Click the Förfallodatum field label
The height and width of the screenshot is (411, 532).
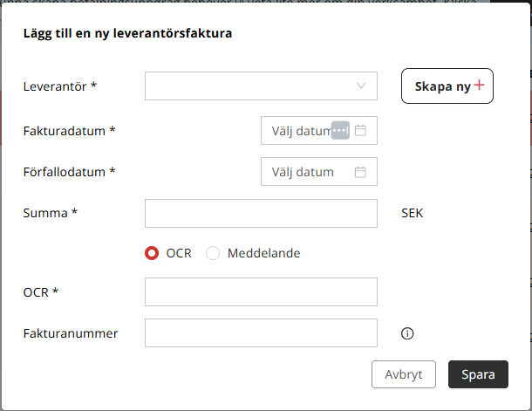69,172
